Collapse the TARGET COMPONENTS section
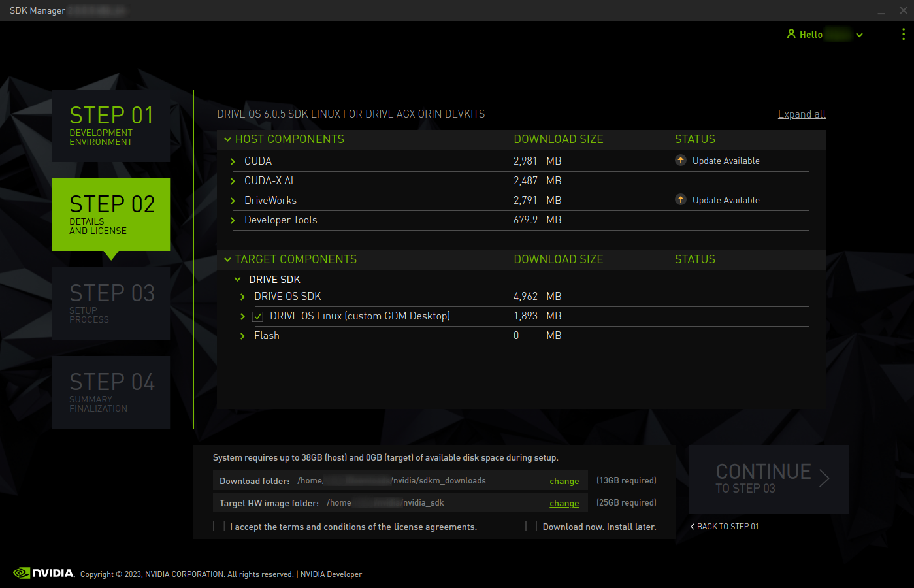Image resolution: width=914 pixels, height=588 pixels. tap(228, 259)
